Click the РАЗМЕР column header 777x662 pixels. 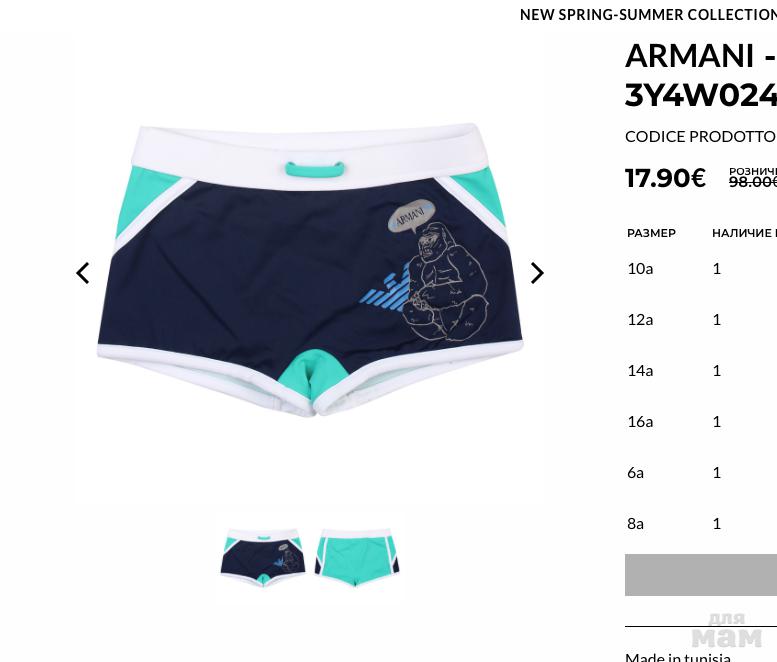coord(651,233)
